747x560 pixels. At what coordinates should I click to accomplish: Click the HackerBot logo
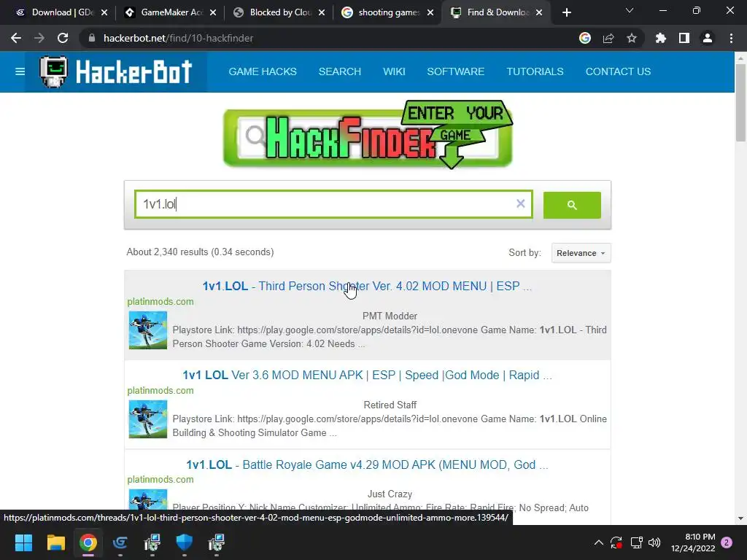[116, 72]
